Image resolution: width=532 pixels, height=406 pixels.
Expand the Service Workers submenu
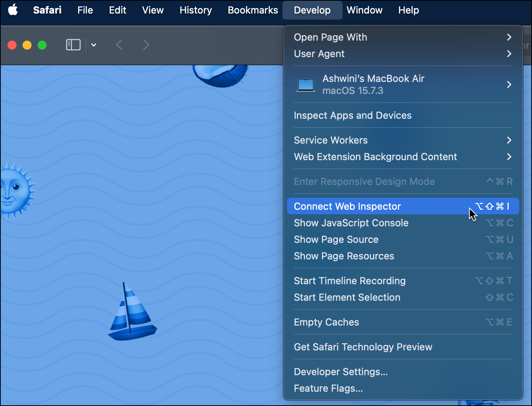403,140
